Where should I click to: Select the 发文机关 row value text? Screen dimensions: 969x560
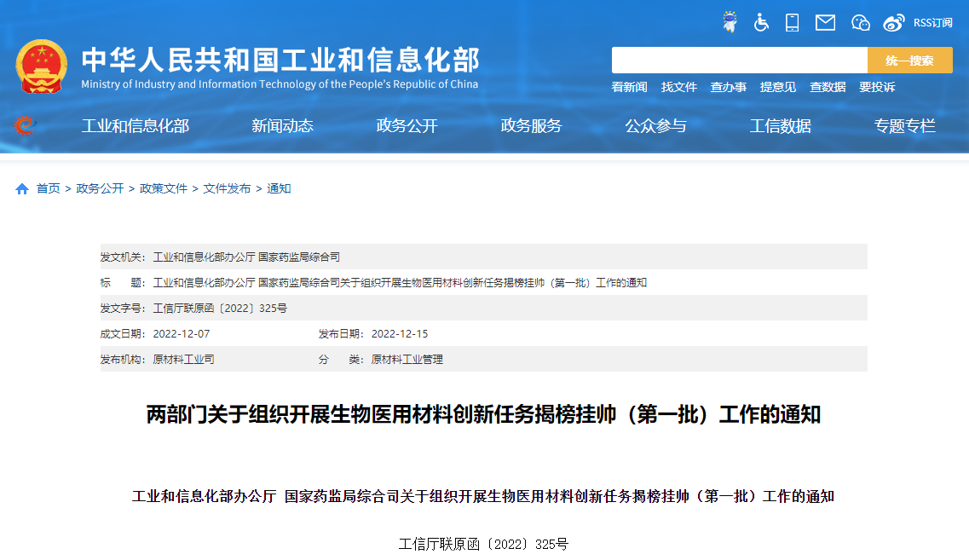(x=246, y=257)
